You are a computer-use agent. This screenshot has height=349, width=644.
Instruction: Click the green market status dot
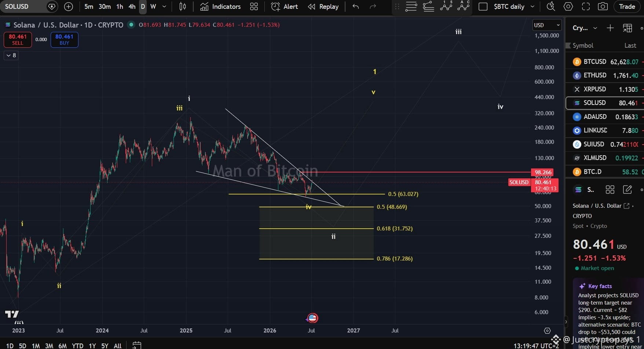click(x=131, y=25)
